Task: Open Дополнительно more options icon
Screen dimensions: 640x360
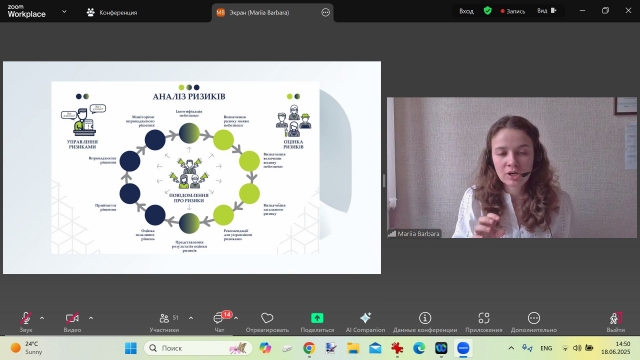Action: pyautogui.click(x=534, y=322)
